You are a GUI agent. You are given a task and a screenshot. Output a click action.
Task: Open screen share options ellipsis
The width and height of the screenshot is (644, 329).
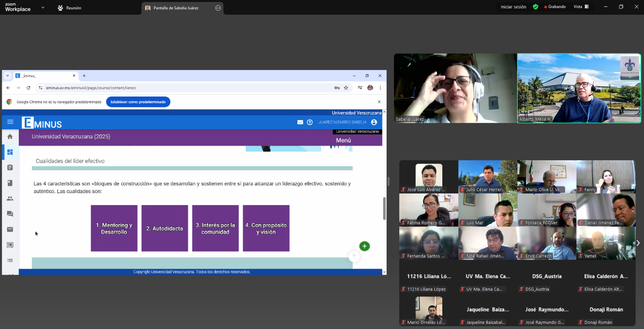click(x=218, y=8)
